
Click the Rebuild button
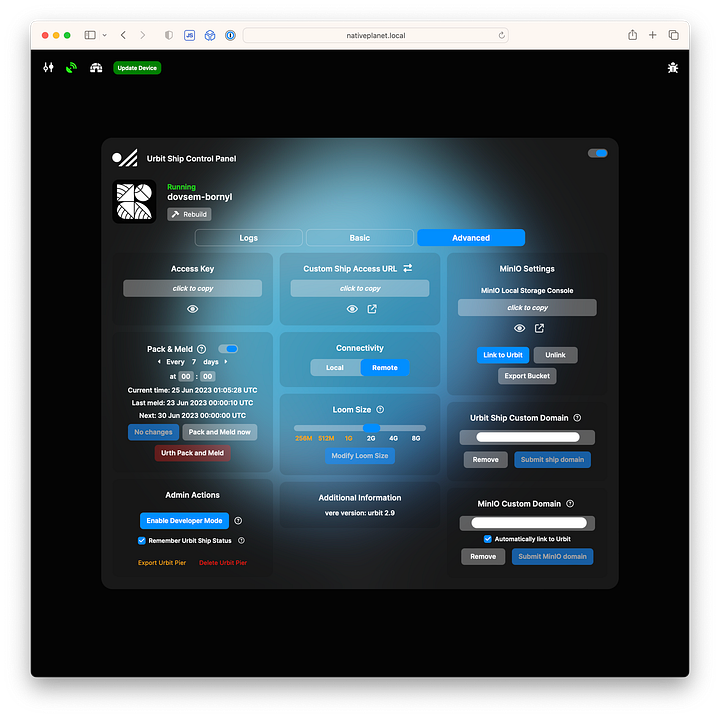(189, 214)
